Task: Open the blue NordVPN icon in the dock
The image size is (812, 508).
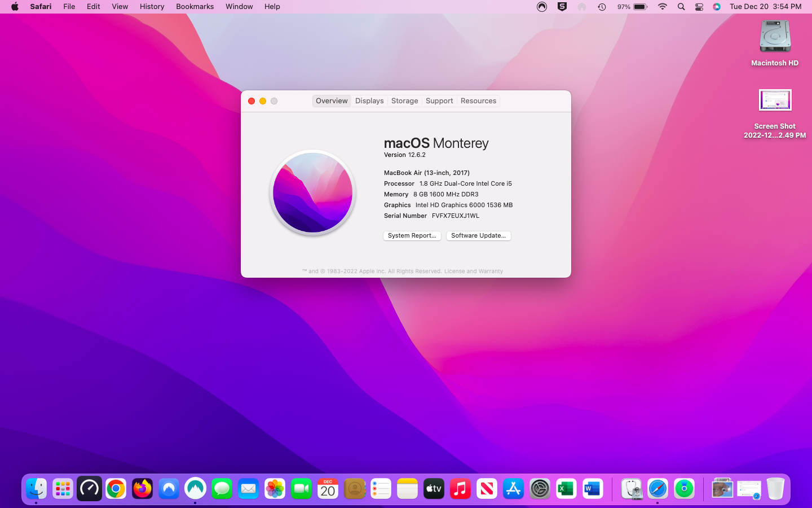Action: [x=169, y=489]
